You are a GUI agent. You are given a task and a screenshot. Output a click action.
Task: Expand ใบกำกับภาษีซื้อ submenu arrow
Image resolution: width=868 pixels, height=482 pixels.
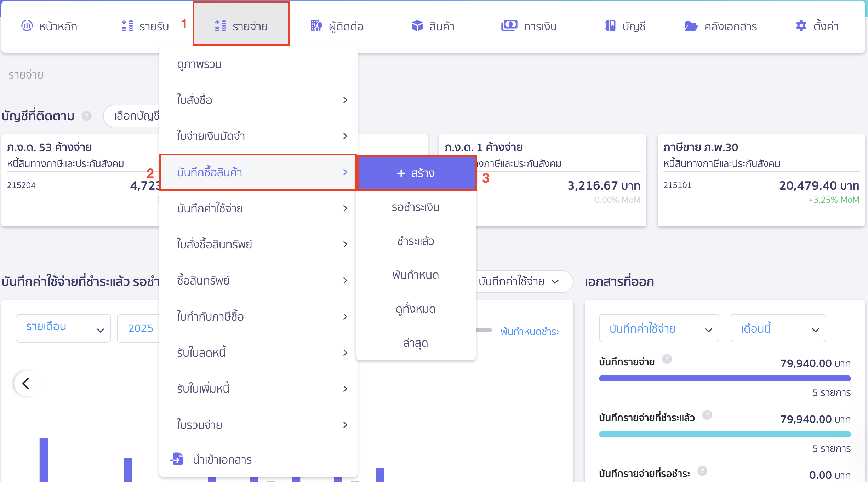point(345,317)
